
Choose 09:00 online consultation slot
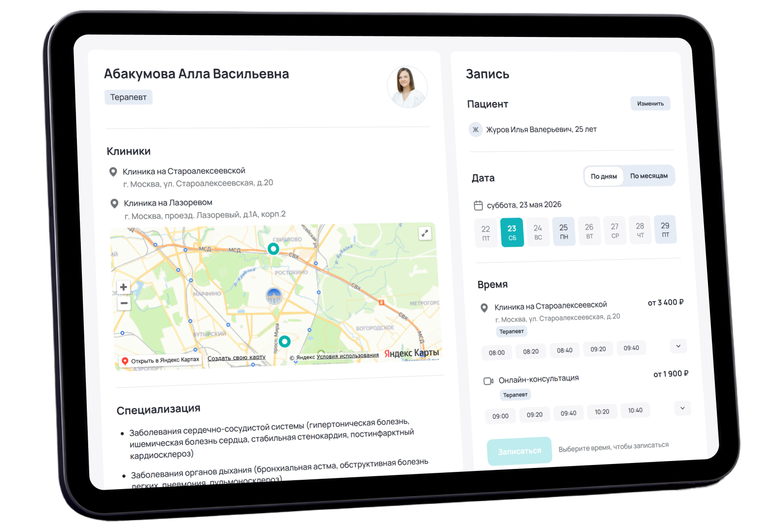click(500, 416)
